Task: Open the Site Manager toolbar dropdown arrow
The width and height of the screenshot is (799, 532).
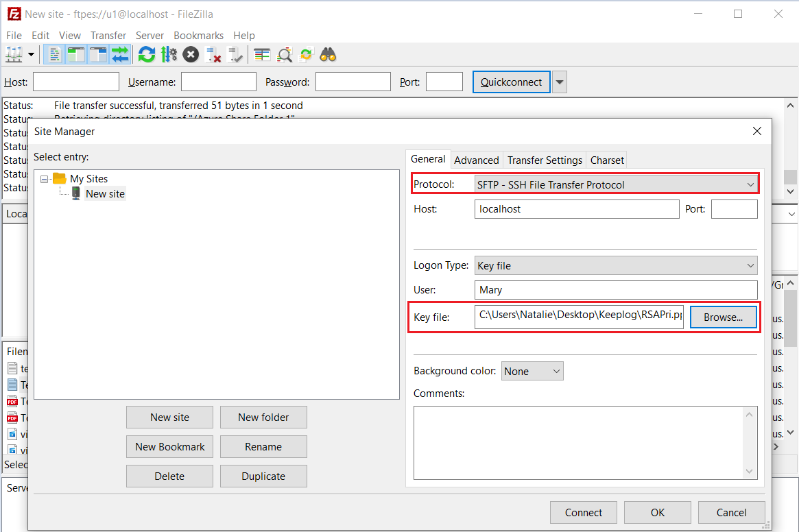Action: (31, 55)
